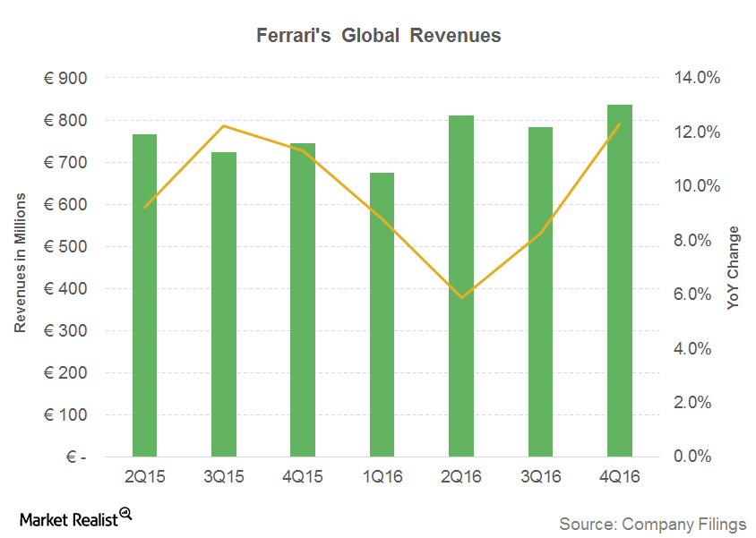The width and height of the screenshot is (756, 538).
Task: Click the 1Q16 green revenue bar
Action: 382,314
